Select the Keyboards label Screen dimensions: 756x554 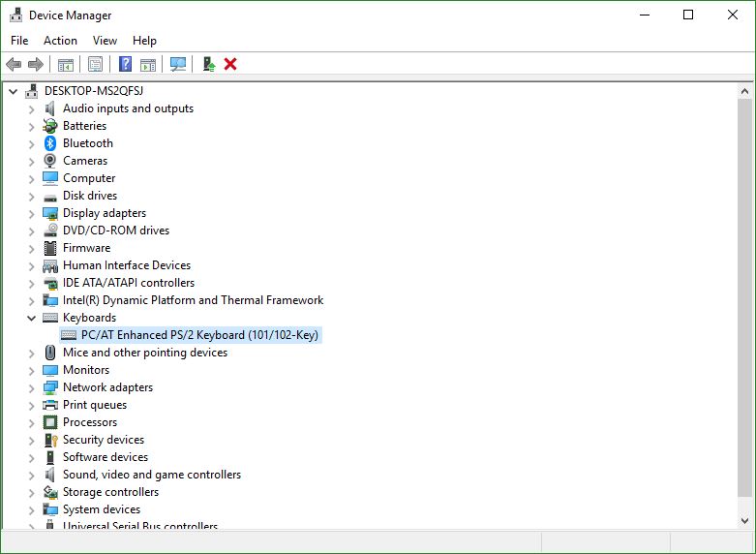pyautogui.click(x=90, y=318)
